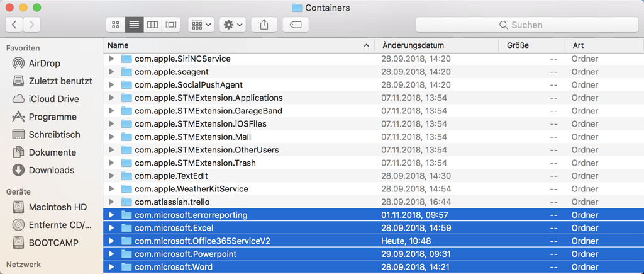Click the Containers title folder icon
The image size is (644, 274).
coord(297,7)
